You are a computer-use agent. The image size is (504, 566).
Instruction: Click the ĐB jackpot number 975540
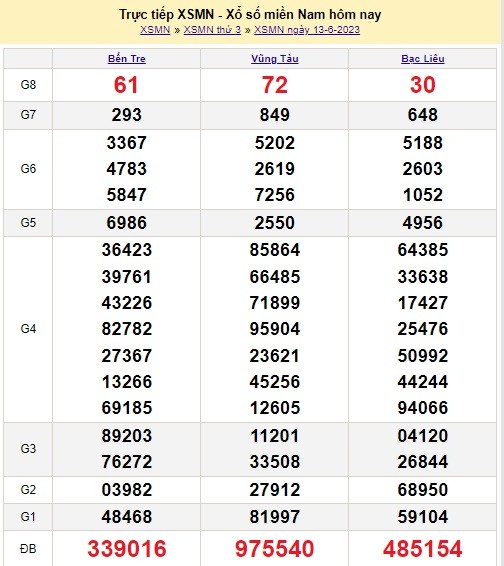(x=275, y=549)
